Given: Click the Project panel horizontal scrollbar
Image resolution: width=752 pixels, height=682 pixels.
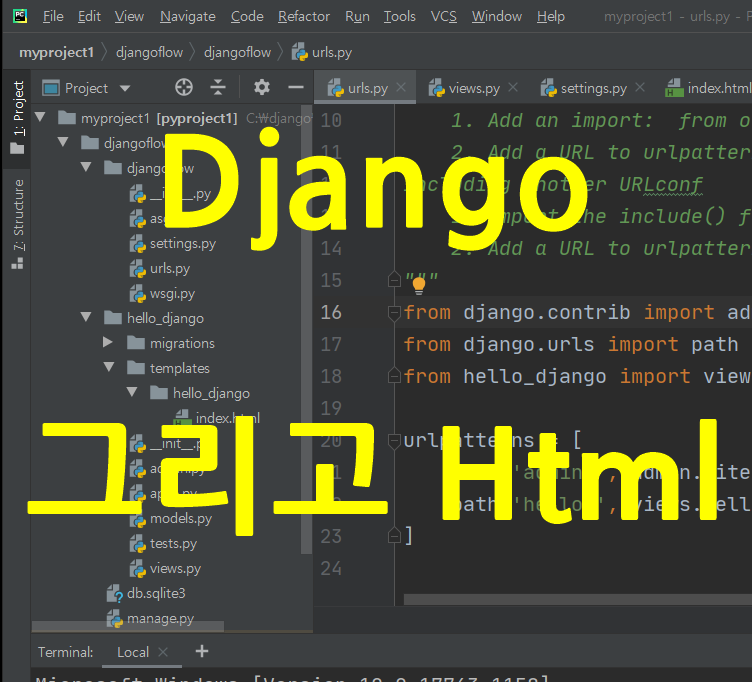Looking at the screenshot, I should (x=128, y=626).
